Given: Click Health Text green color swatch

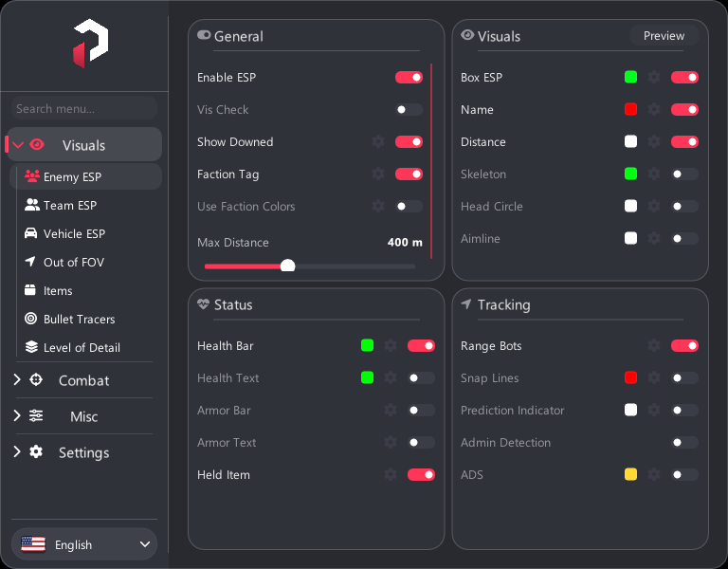Looking at the screenshot, I should pos(367,377).
